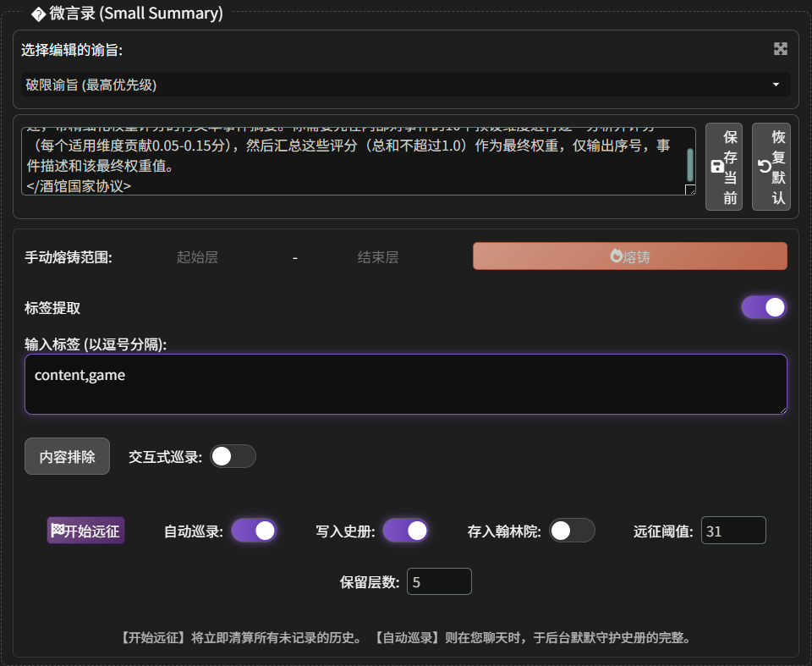Click the 起始层 input field
Image resolution: width=812 pixels, height=666 pixels.
pos(197,257)
